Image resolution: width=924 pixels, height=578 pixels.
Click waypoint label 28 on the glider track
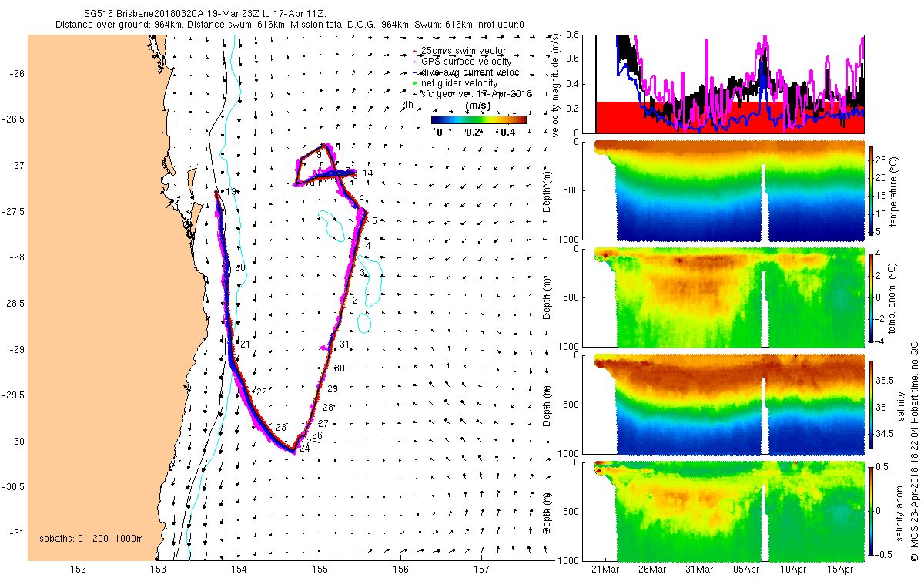pos(327,408)
